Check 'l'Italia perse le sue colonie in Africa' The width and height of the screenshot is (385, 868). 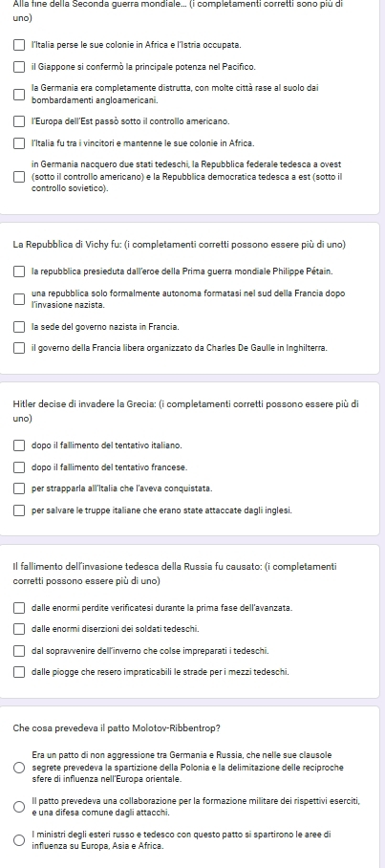(x=19, y=44)
